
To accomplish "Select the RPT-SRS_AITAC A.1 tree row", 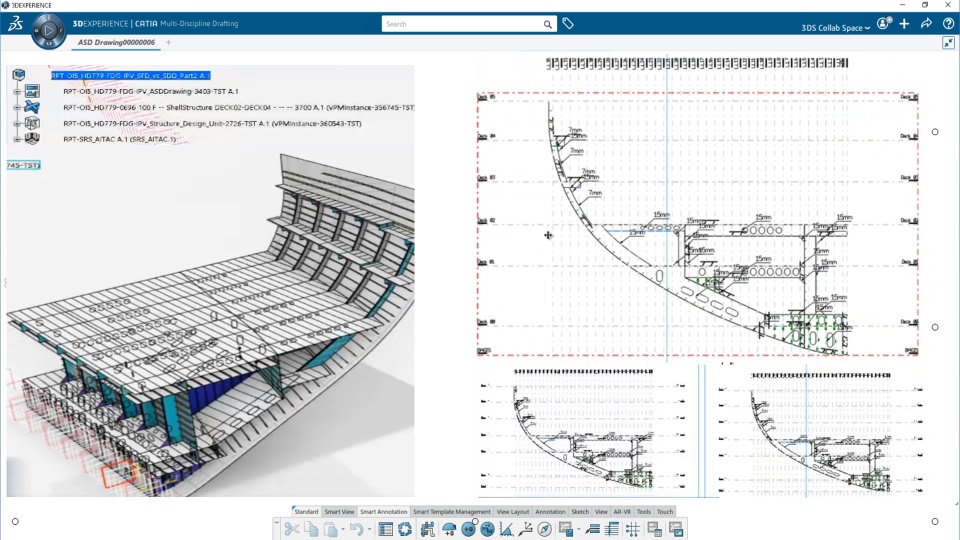I will tap(119, 139).
